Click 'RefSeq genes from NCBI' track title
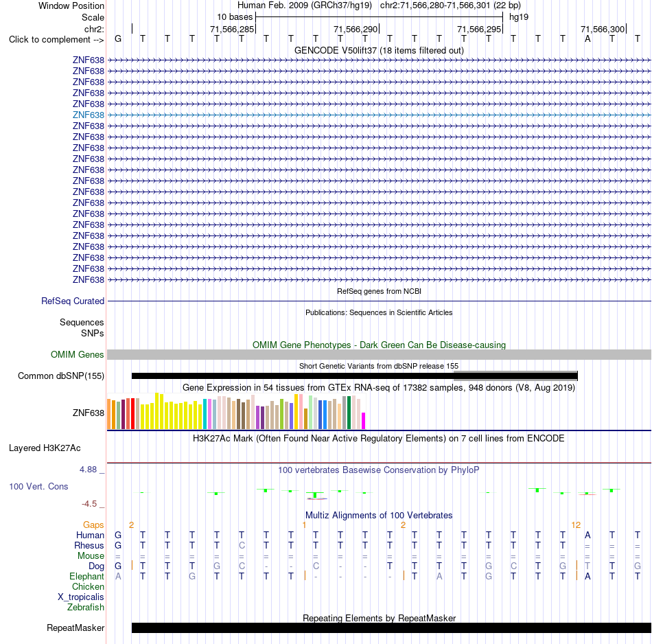The image size is (652, 644). [x=379, y=291]
